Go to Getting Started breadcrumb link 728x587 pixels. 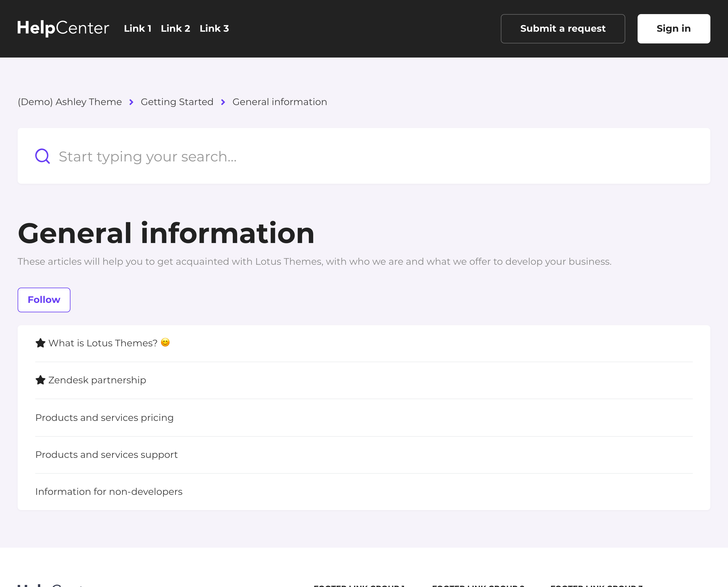coord(177,102)
